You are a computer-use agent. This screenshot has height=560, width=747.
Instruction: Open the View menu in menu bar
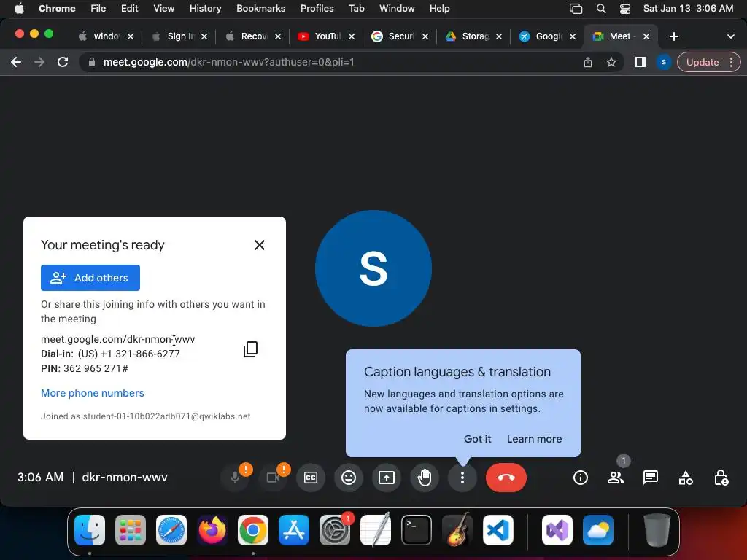coord(163,9)
